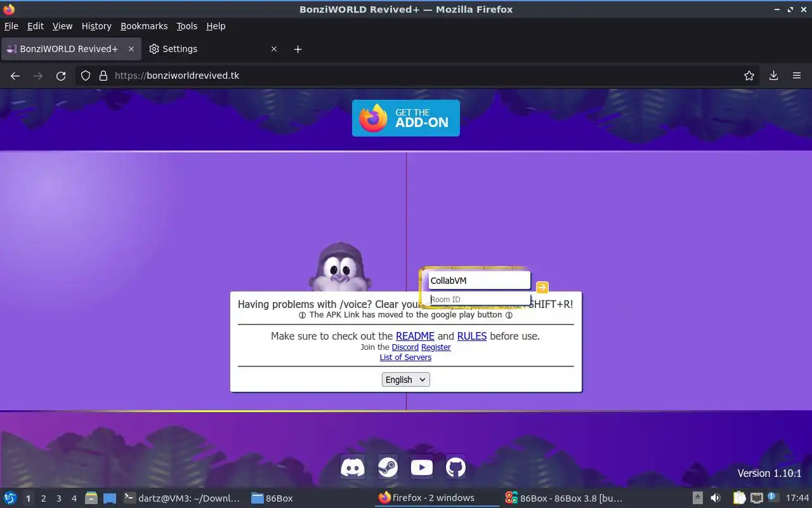This screenshot has width=812, height=508.
Task: Open the taskbar start menu icon
Action: (x=10, y=498)
